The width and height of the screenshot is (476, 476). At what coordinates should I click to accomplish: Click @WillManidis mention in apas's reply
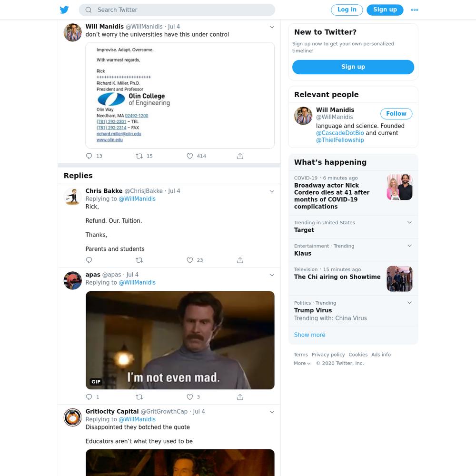click(137, 283)
